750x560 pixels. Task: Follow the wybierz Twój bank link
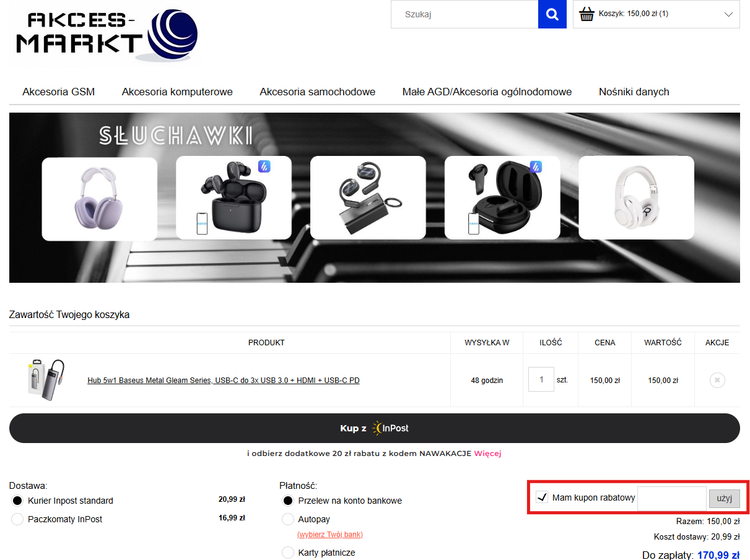click(x=330, y=534)
